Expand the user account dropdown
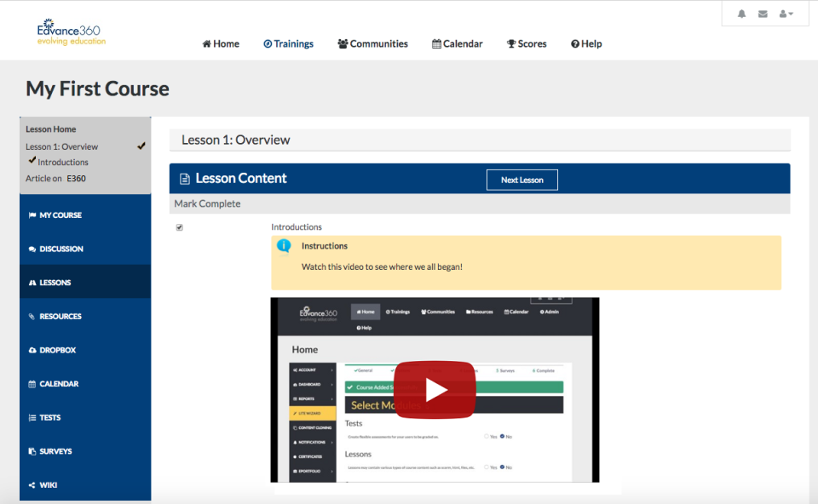This screenshot has width=818, height=504. [786, 14]
